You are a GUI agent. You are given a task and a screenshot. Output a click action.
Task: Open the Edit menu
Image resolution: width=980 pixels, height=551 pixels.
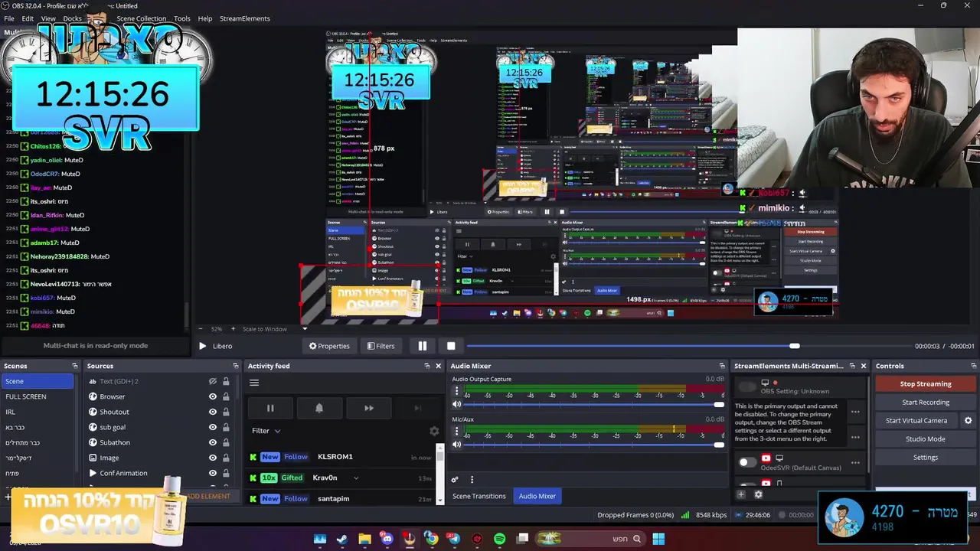(x=28, y=18)
